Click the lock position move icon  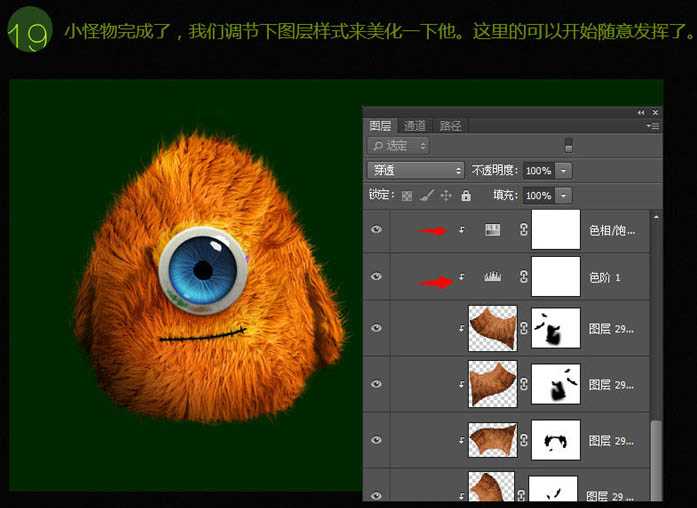(x=445, y=196)
